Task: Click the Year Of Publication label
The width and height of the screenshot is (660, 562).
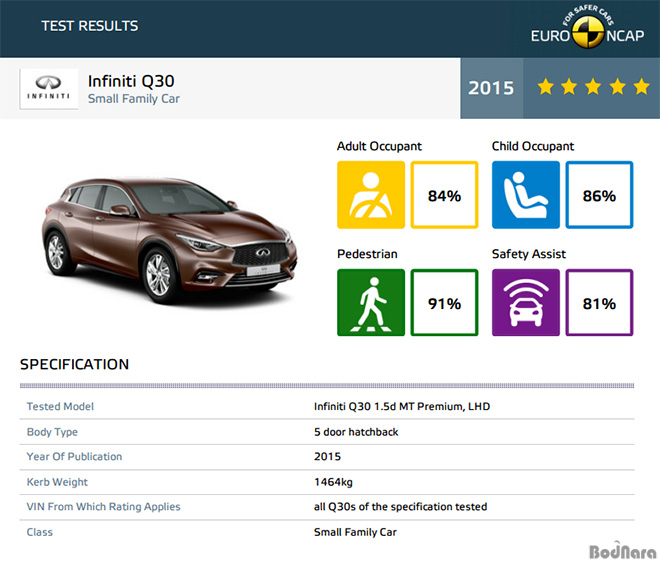Action: point(75,457)
